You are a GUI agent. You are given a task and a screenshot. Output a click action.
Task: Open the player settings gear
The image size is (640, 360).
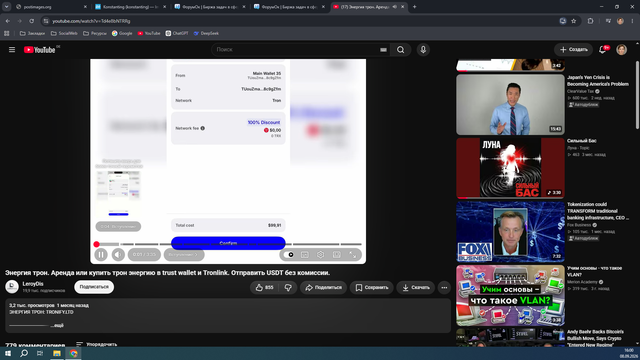[x=321, y=255]
